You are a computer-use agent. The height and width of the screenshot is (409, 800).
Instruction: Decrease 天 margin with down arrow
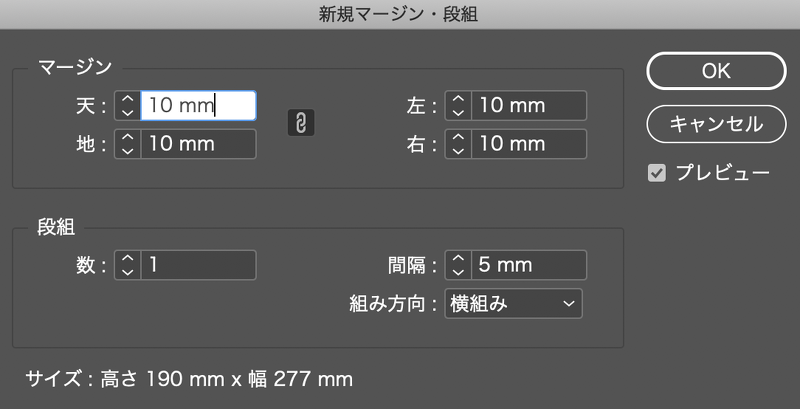(127, 112)
